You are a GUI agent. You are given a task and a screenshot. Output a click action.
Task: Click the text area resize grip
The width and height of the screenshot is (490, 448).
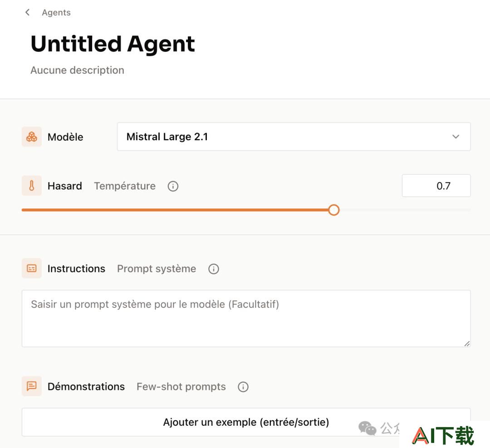coord(467,343)
